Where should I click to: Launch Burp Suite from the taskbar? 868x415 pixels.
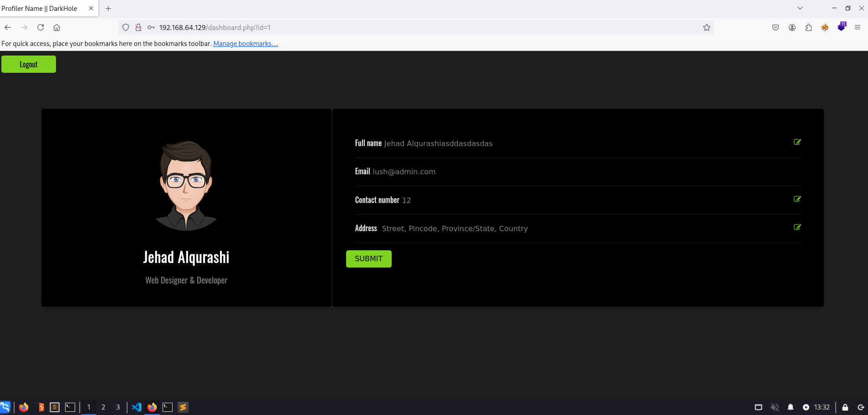coord(40,407)
